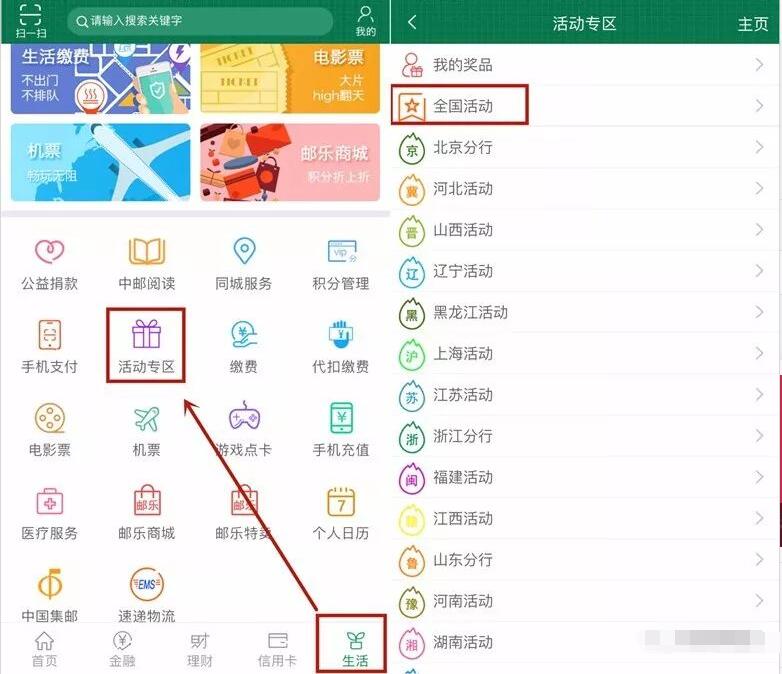Switch to the 理财 bottom tab
Image resolution: width=782 pixels, height=674 pixels.
pos(199,649)
